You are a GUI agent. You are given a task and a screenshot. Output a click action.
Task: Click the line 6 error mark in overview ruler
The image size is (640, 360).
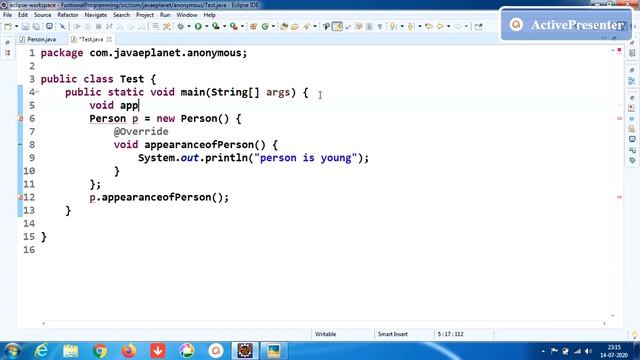pos(619,118)
